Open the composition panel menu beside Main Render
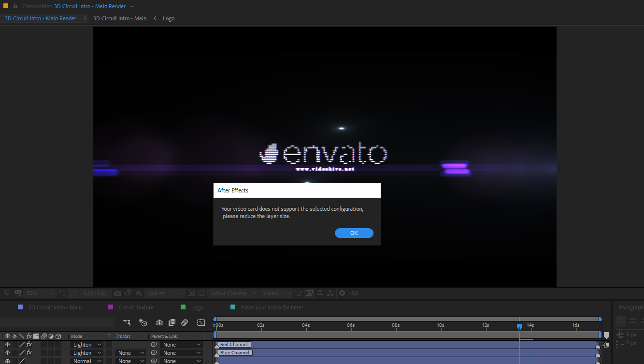The image size is (644, 364). coord(132,6)
